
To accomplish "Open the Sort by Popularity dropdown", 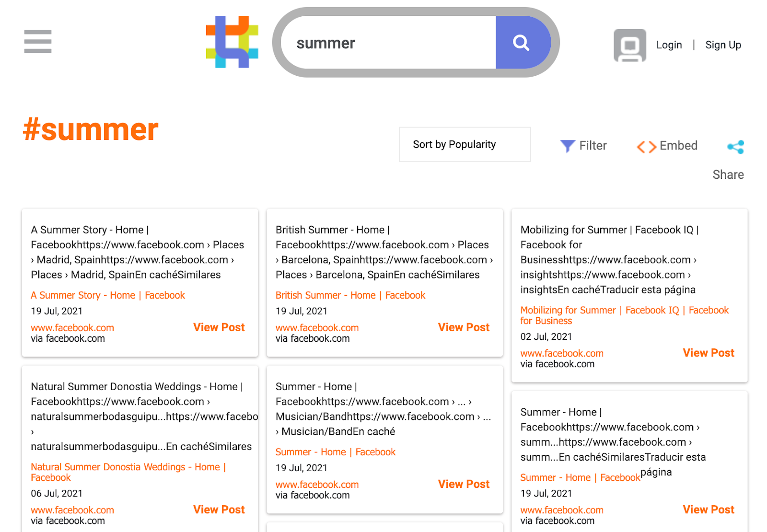I will click(465, 144).
